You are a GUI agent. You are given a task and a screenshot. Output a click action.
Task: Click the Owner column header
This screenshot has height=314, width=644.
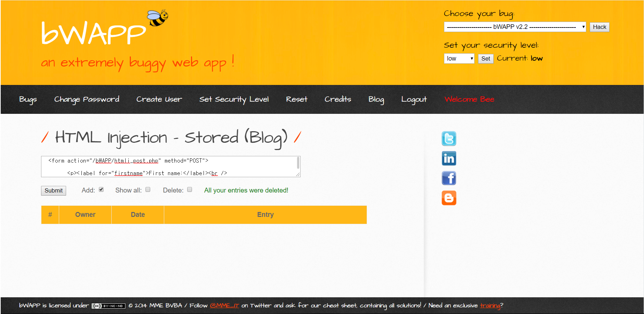pyautogui.click(x=85, y=215)
